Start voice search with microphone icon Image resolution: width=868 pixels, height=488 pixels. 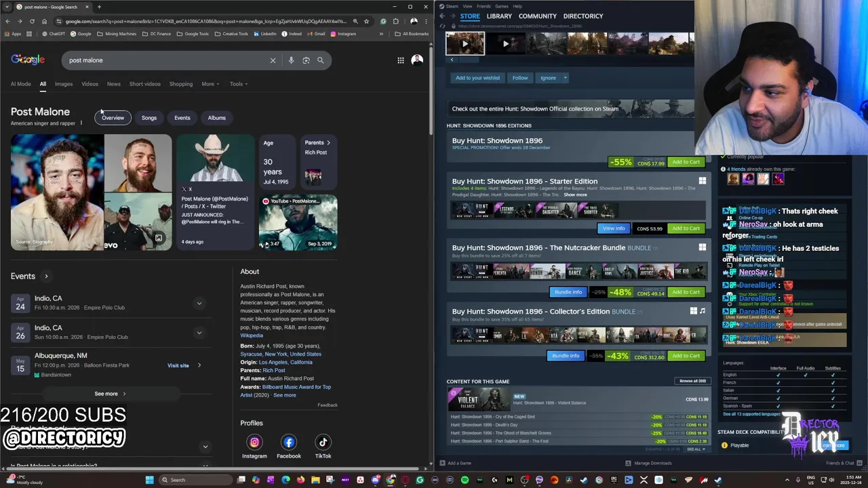(291, 60)
